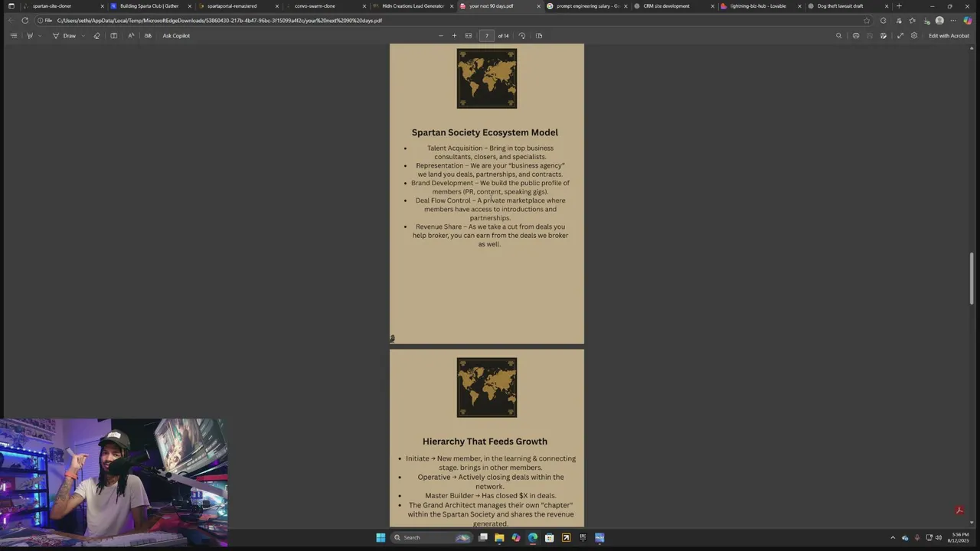This screenshot has height=551, width=980.
Task: Open the PDF table of contents icon
Action: click(x=13, y=36)
